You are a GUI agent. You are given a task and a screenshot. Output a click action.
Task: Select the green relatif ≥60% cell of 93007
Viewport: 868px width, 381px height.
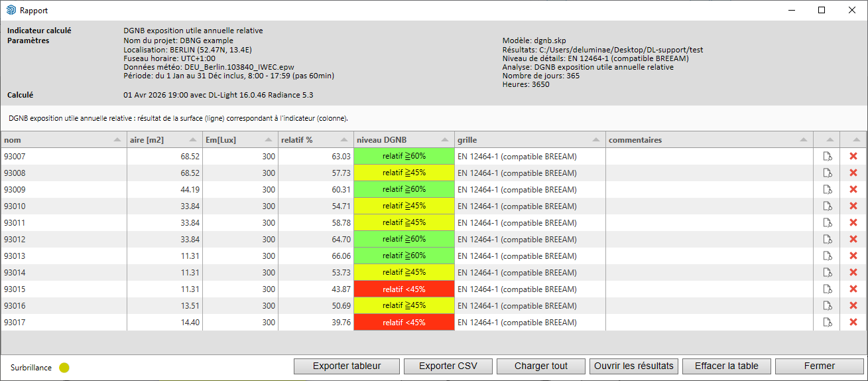pyautogui.click(x=404, y=157)
